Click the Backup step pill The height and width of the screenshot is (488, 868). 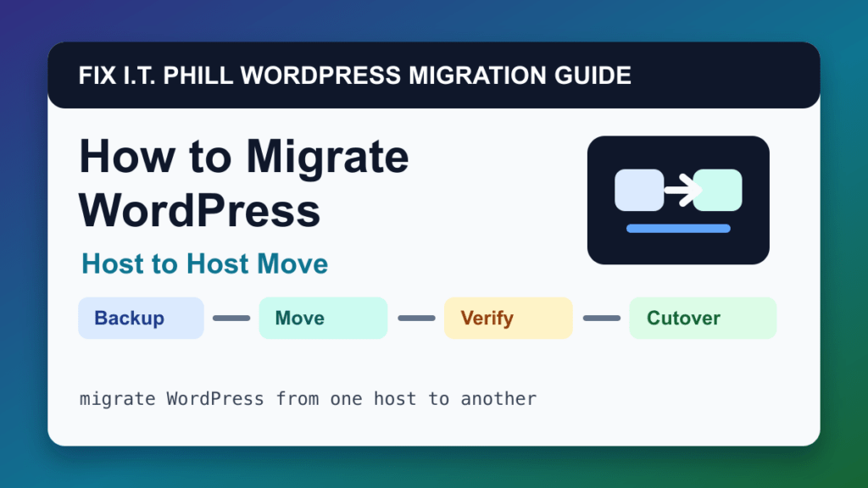pyautogui.click(x=141, y=319)
